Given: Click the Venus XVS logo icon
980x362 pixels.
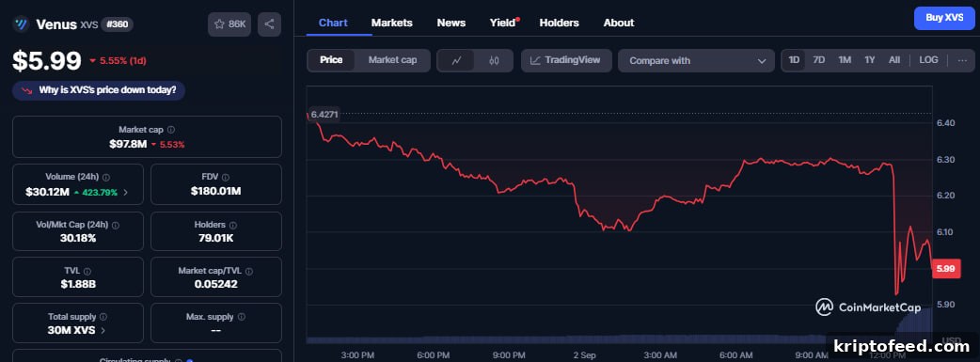Looking at the screenshot, I should [22, 24].
